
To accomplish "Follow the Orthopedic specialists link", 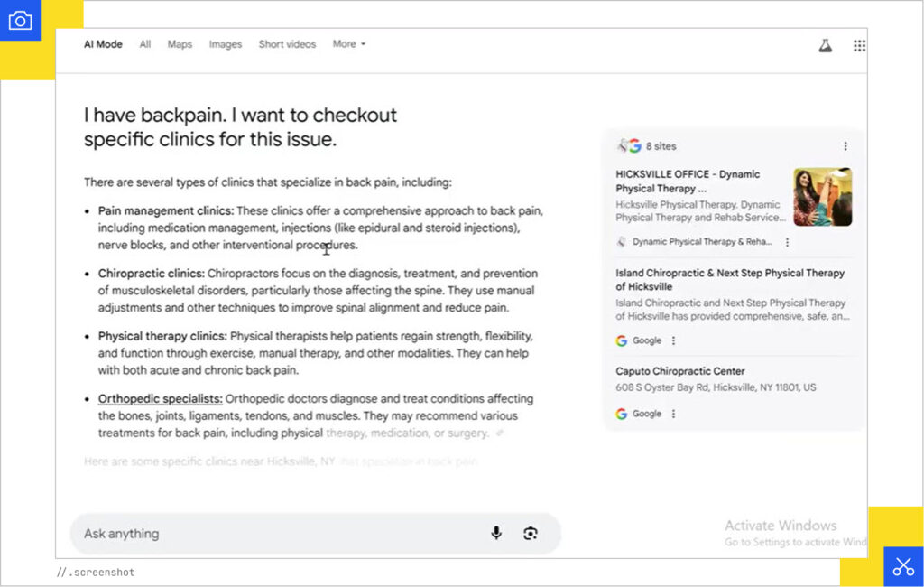I will 160,398.
